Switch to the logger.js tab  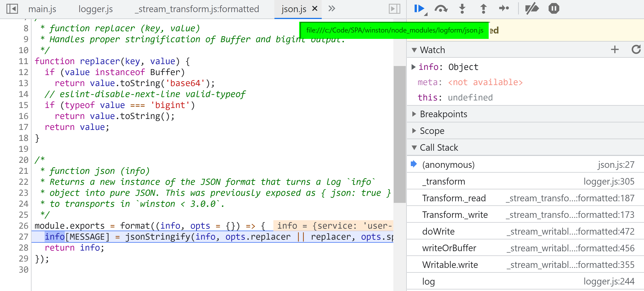point(96,9)
